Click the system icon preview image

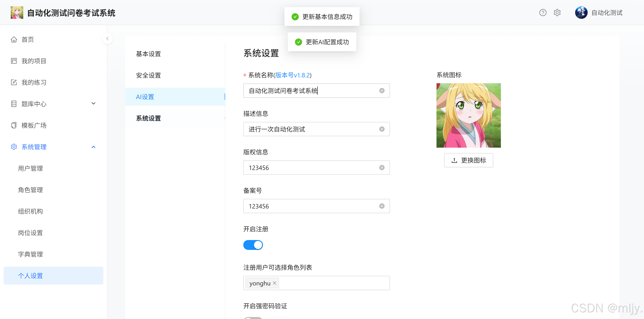pyautogui.click(x=468, y=115)
